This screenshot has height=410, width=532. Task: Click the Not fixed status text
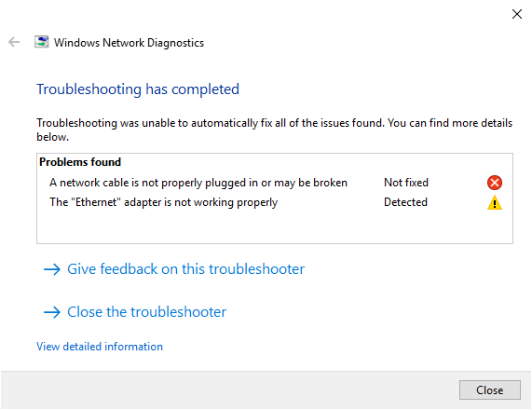(x=406, y=183)
